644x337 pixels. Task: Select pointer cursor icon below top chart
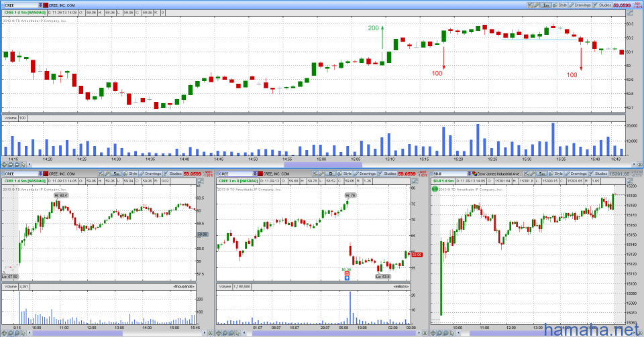pyautogui.click(x=23, y=164)
